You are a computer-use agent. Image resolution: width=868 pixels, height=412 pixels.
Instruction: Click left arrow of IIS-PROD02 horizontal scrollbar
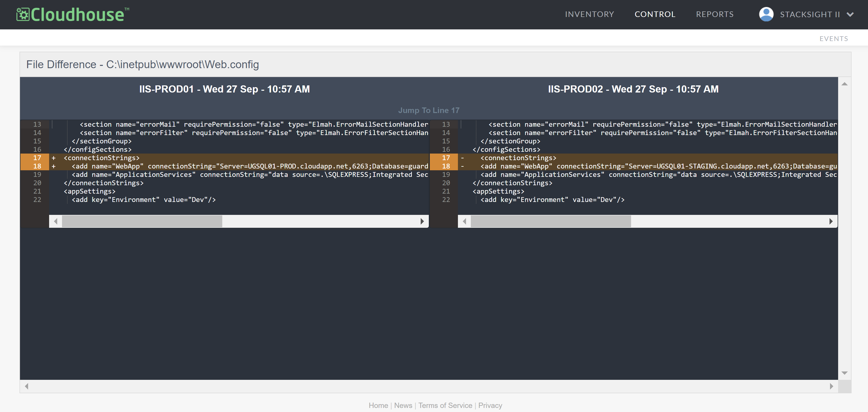(x=464, y=221)
